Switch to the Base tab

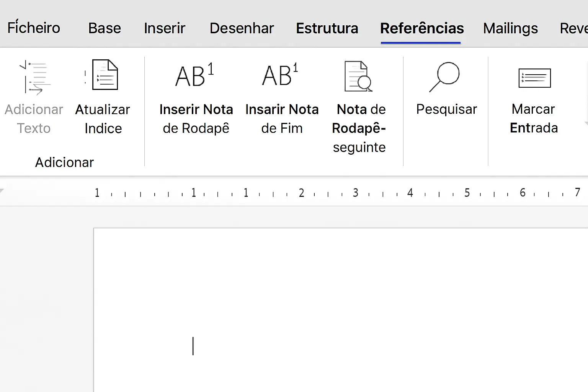(105, 28)
